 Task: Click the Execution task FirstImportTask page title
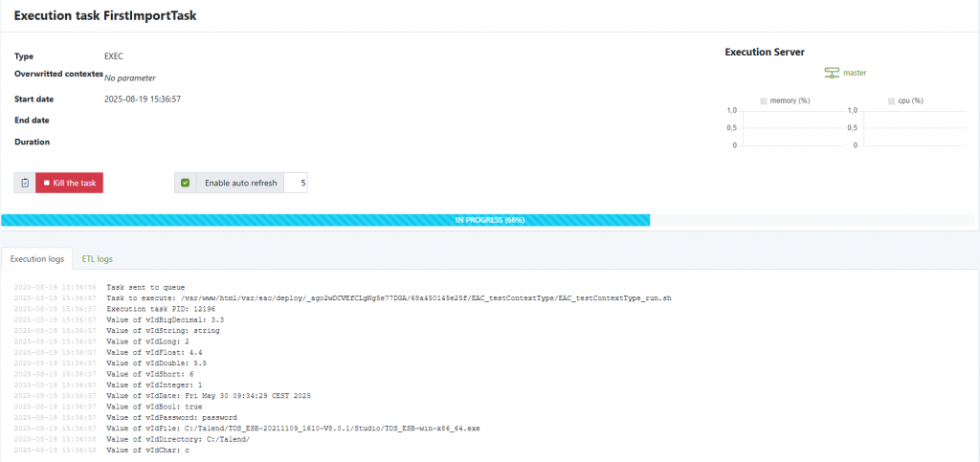click(x=114, y=16)
